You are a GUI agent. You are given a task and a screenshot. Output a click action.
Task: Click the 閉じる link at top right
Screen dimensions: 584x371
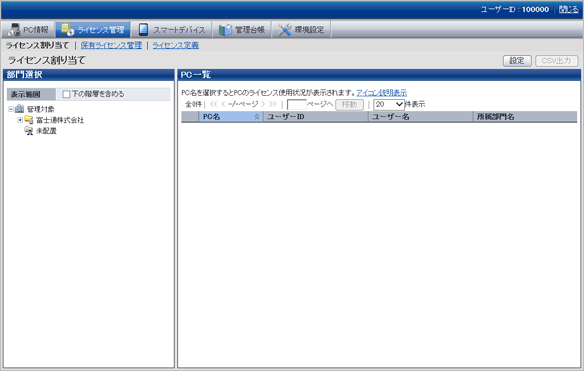point(569,9)
